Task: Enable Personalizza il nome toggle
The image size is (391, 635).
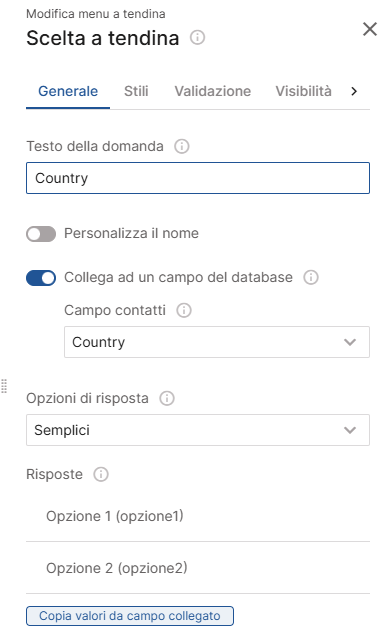Action: [41, 234]
